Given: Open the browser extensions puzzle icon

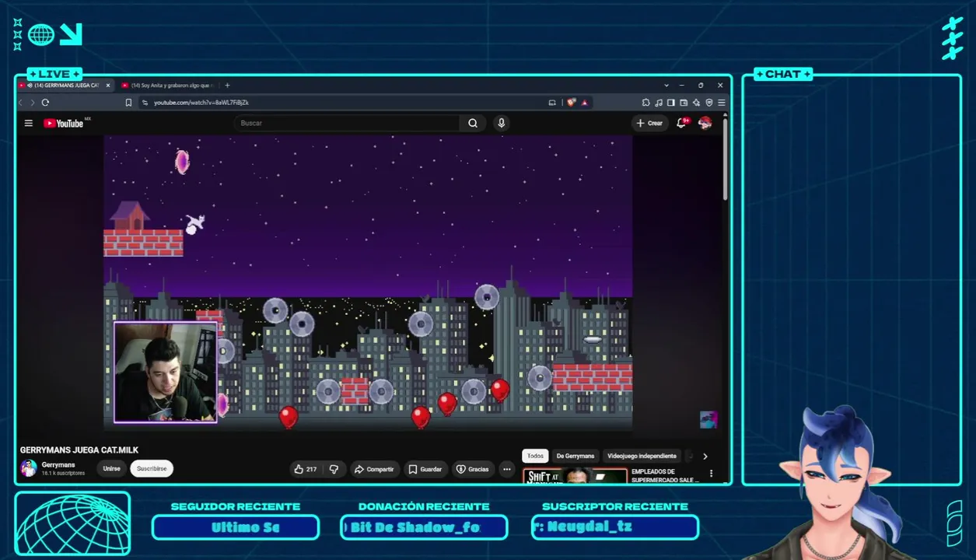Looking at the screenshot, I should coord(645,103).
